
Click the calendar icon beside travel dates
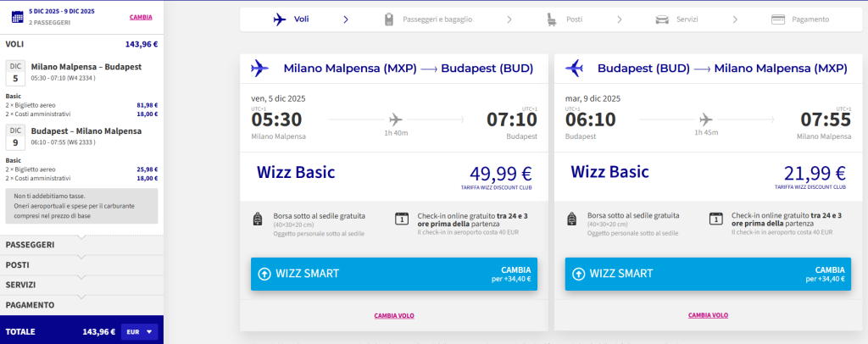[17, 17]
